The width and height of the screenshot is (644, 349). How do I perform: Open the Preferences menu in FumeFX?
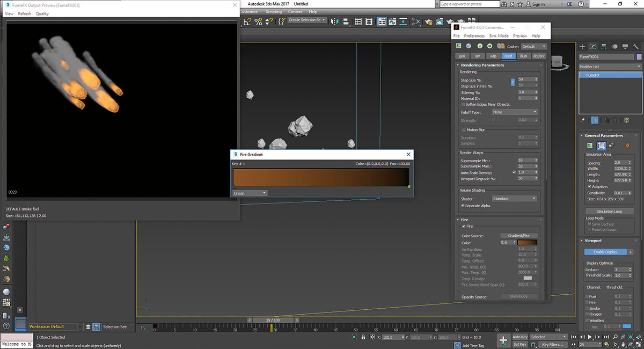tap(474, 36)
